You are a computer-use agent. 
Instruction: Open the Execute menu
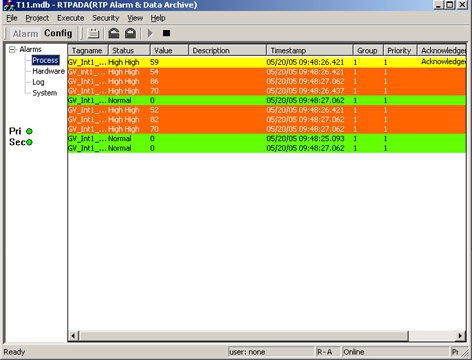70,18
